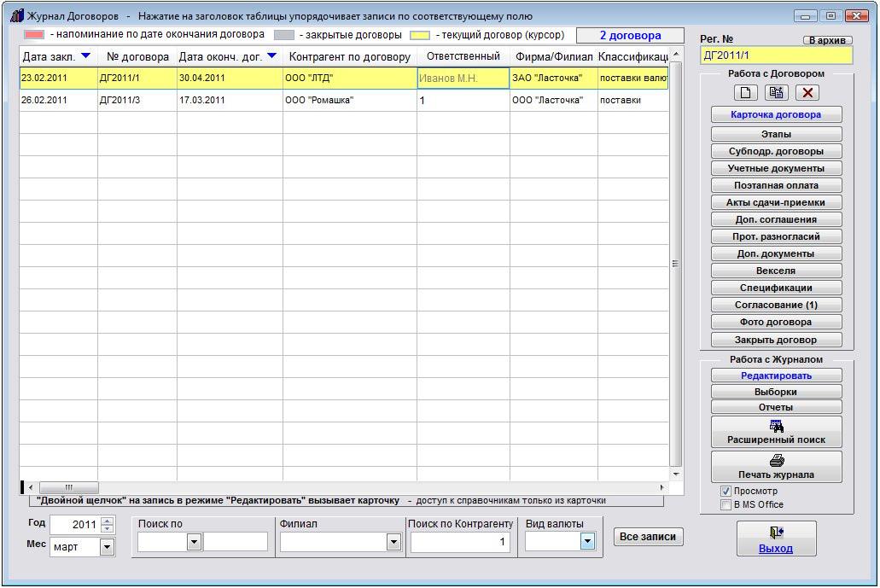Image resolution: width=880 pixels, height=588 pixels.
Task: Click the exit door icon
Action: pyautogui.click(x=776, y=533)
